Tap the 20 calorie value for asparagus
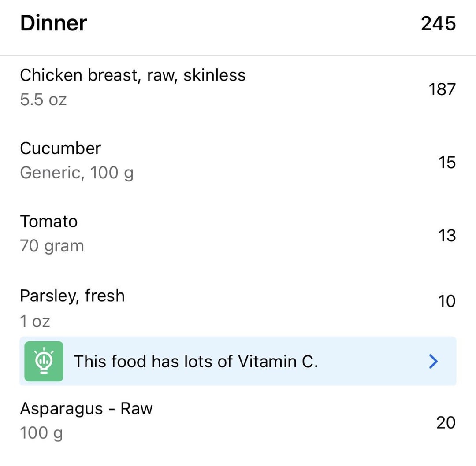 tap(446, 423)
